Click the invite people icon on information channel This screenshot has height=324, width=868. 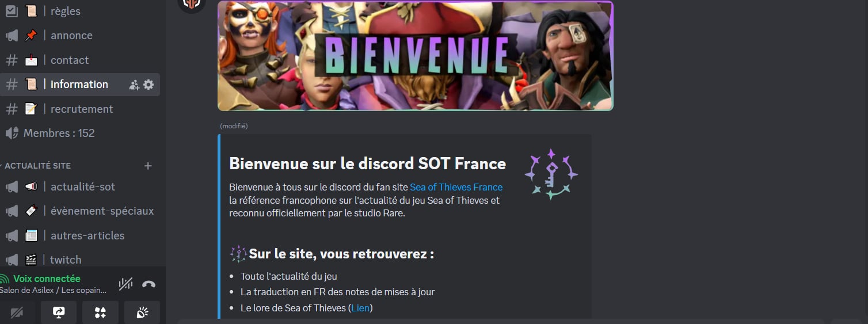(135, 85)
